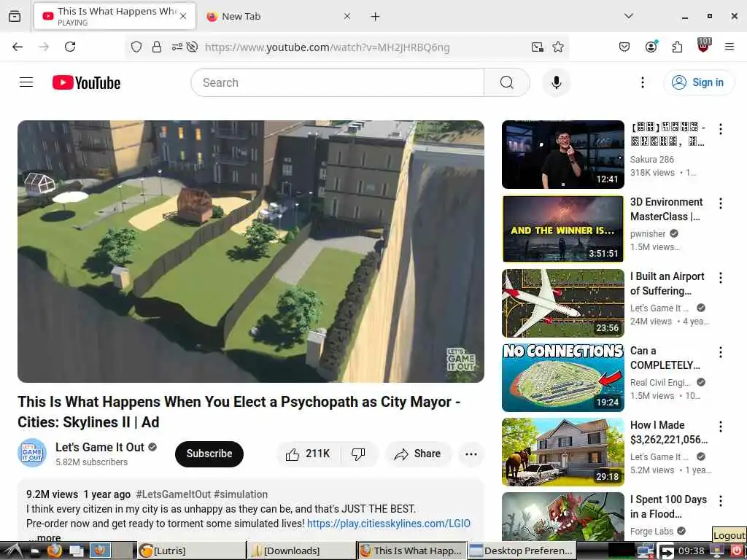Open uBlock Origin extension icon
This screenshot has width=747, height=560.
click(x=703, y=45)
